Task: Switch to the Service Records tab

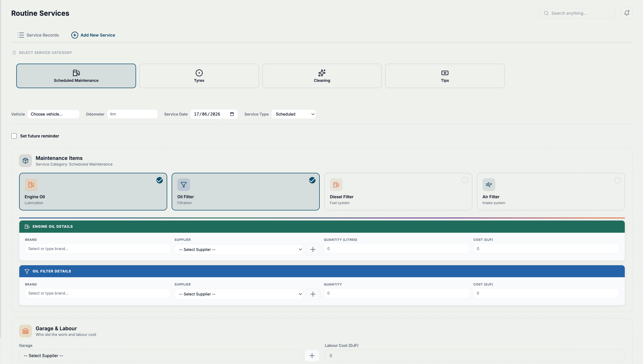Action: pyautogui.click(x=38, y=35)
